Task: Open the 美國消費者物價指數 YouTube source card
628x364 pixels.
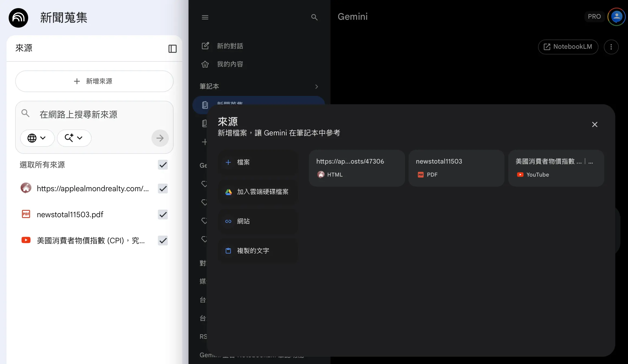Action: click(556, 168)
